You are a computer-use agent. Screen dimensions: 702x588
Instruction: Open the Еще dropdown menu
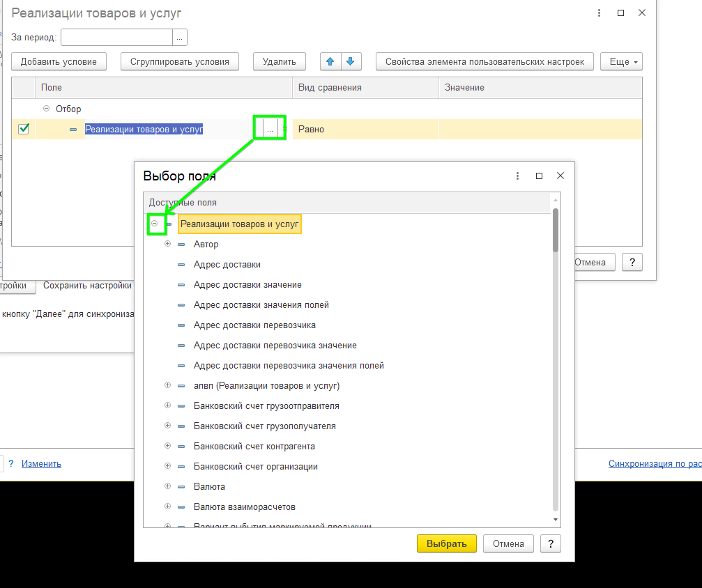621,61
